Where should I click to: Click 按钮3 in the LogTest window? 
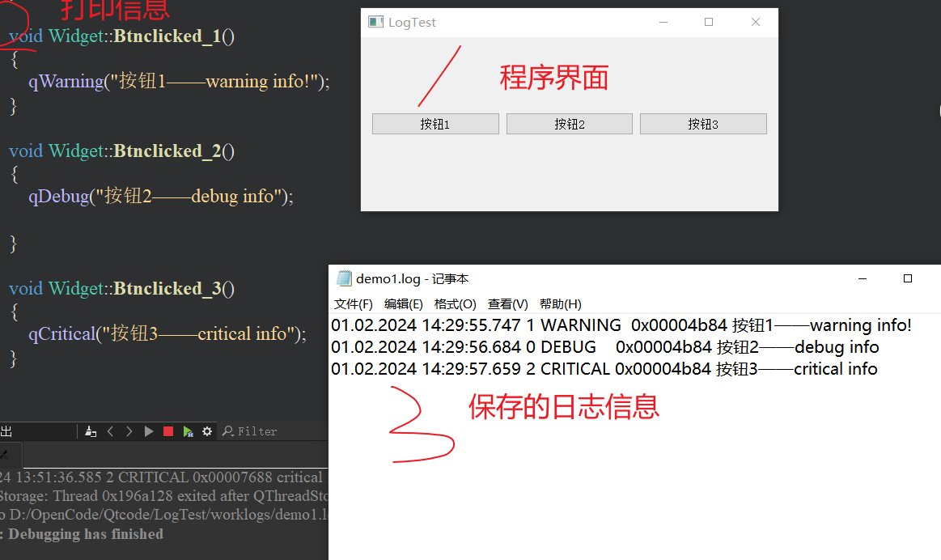tap(703, 124)
